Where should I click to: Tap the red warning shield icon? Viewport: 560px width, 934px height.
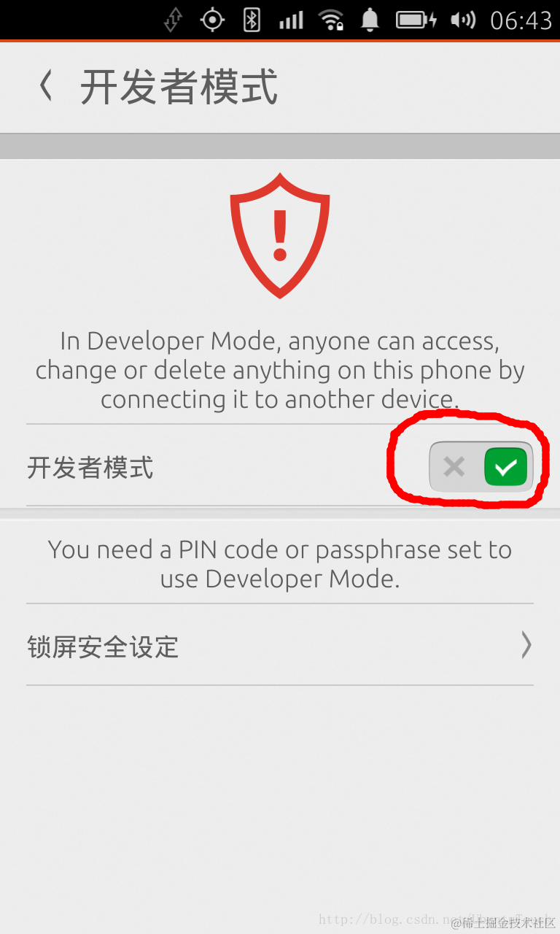coord(280,236)
